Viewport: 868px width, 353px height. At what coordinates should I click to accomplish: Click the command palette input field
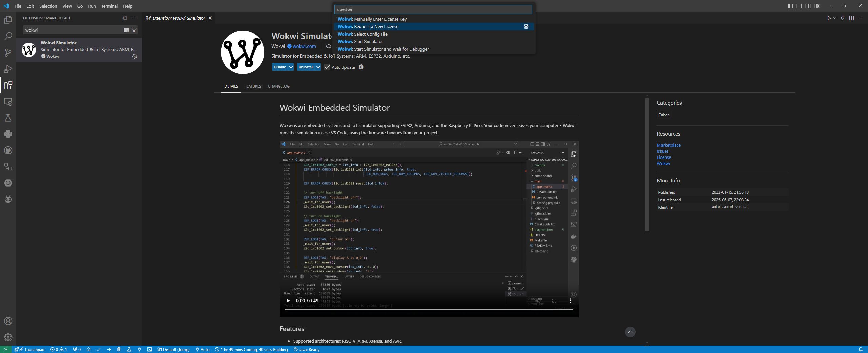point(433,10)
